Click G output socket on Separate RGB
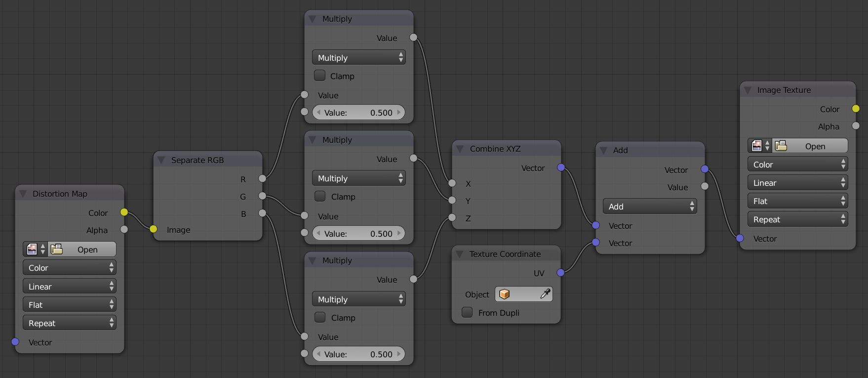 [262, 196]
